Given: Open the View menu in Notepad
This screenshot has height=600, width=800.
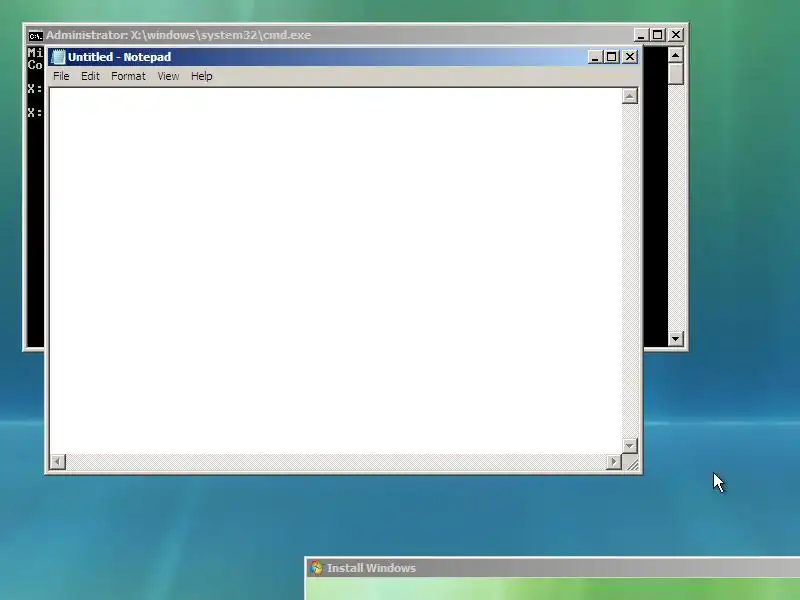Looking at the screenshot, I should tap(168, 76).
